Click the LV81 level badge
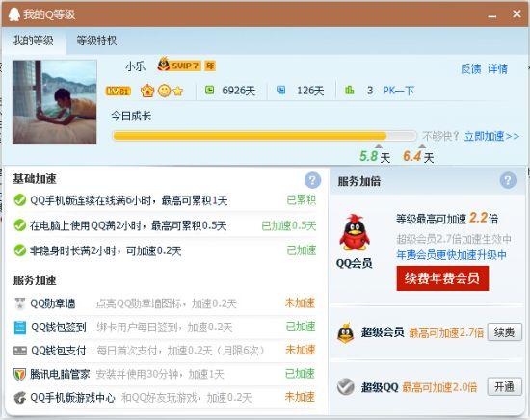 coord(118,91)
